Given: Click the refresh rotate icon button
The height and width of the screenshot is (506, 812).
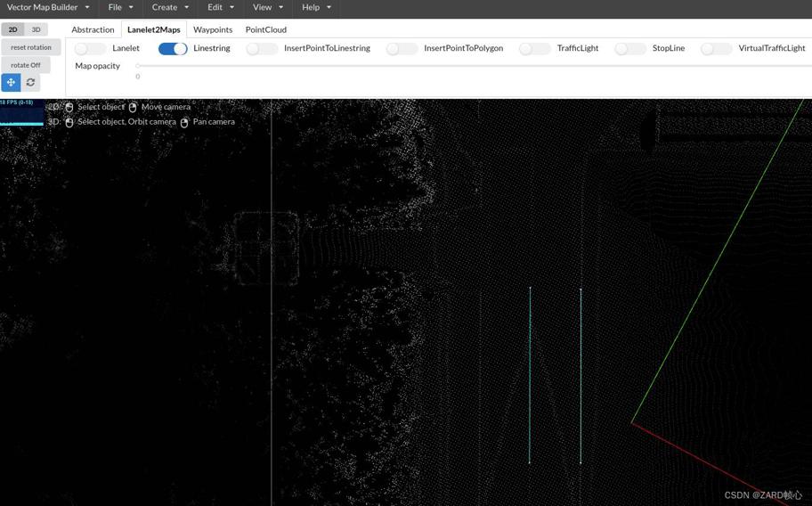Looking at the screenshot, I should pos(30,83).
